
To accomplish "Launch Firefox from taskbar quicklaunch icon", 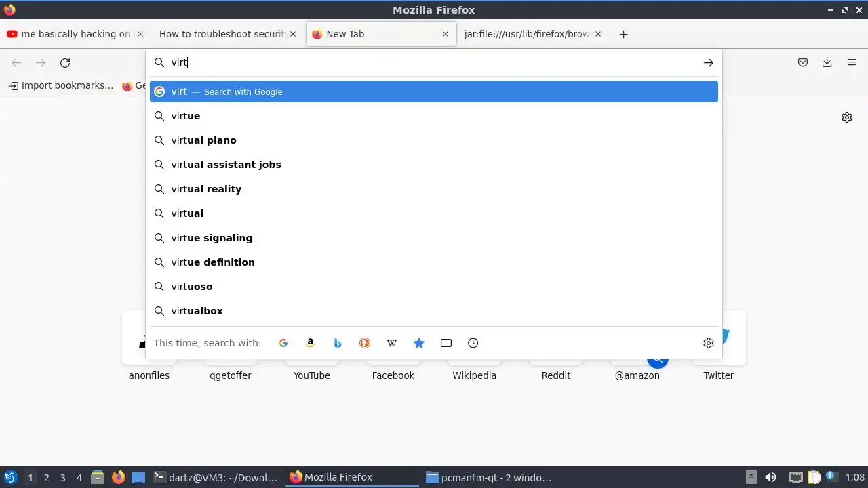I will [x=119, y=478].
